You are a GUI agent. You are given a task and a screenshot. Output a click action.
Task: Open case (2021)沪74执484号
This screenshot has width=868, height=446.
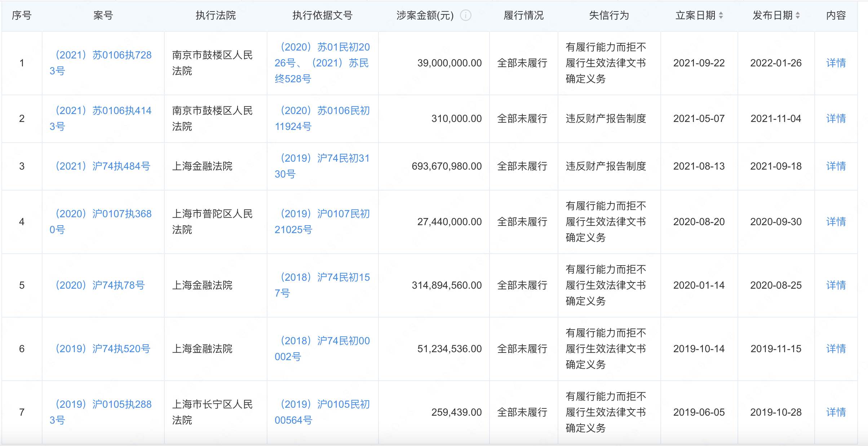pyautogui.click(x=103, y=166)
